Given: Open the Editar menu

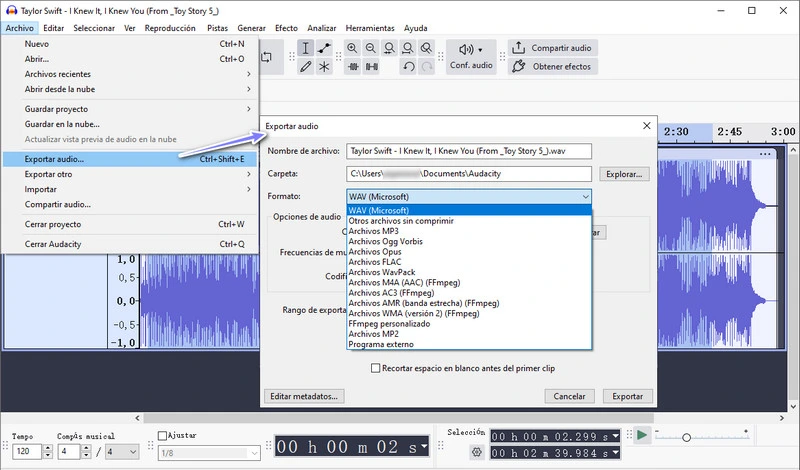Looking at the screenshot, I should pyautogui.click(x=54, y=28).
